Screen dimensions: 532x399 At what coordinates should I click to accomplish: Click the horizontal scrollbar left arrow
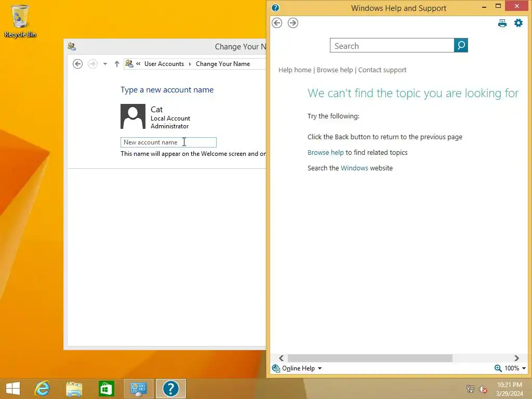point(281,358)
